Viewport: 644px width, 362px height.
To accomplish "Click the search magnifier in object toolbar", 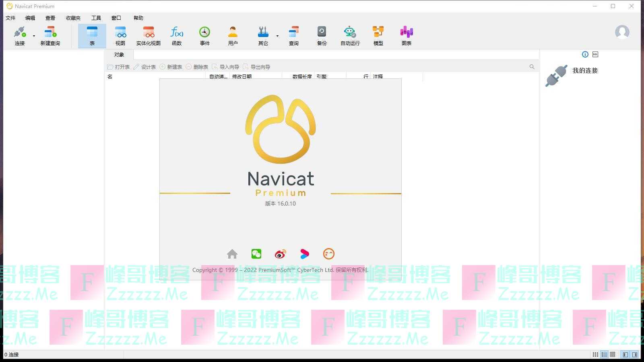I will click(532, 67).
